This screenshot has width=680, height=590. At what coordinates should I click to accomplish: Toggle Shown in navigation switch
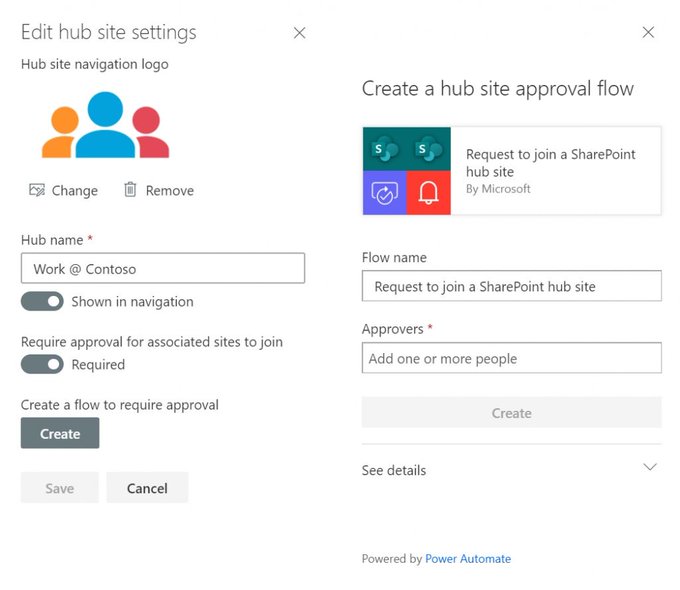(42, 301)
